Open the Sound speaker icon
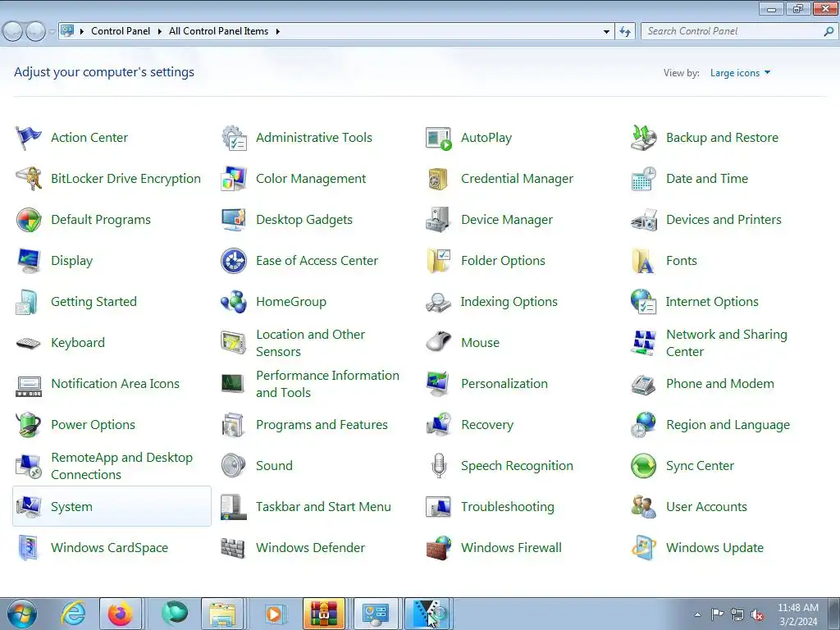The height and width of the screenshot is (630, 840). (234, 466)
